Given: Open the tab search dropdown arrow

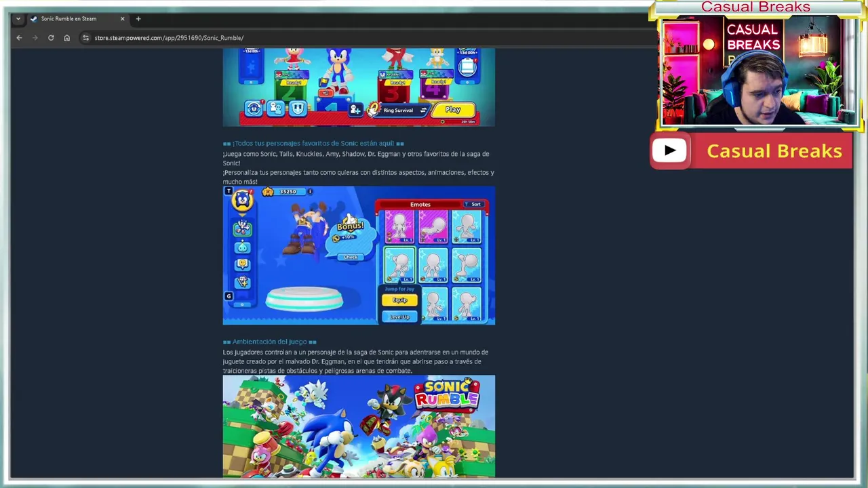Looking at the screenshot, I should [x=18, y=19].
